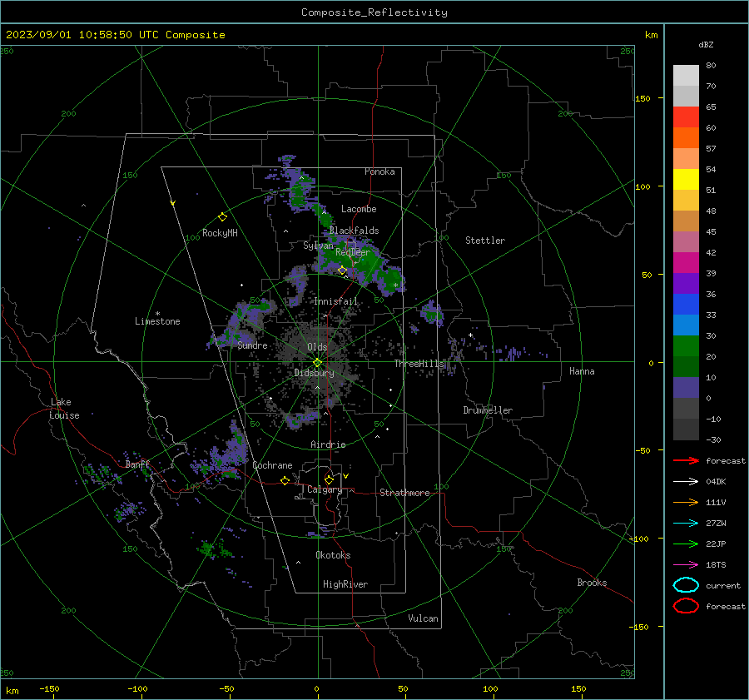Select the 39 dBZ magenta color swatch
This screenshot has height=700, width=749.
pyautogui.click(x=686, y=262)
